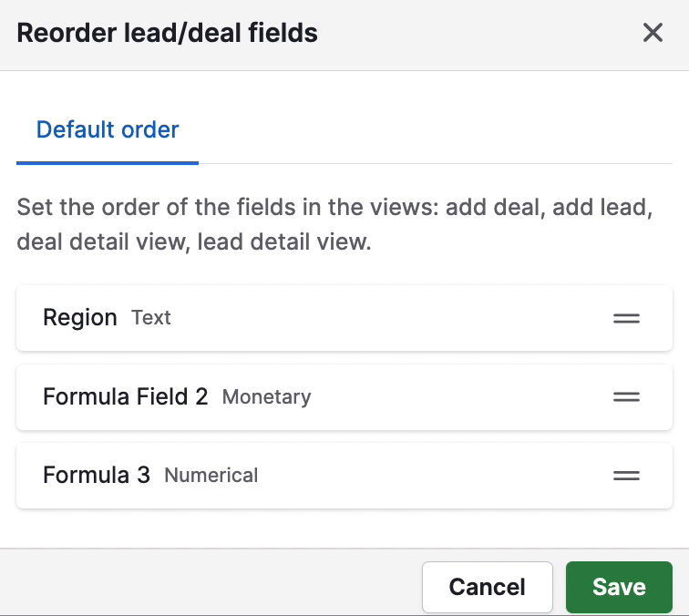The height and width of the screenshot is (616, 689).
Task: Cancel reordering the fields
Action: tap(488, 587)
